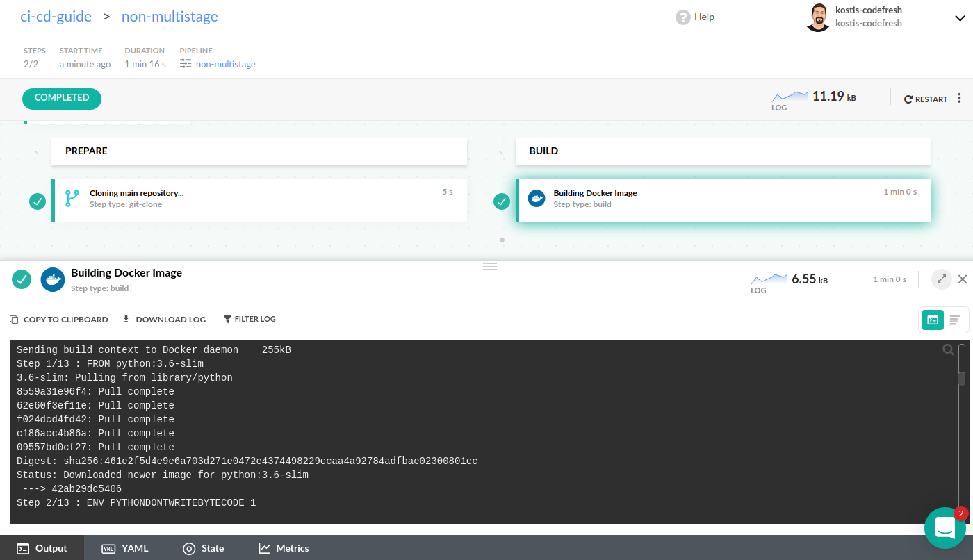Click the Help question mark icon
The width and height of the screenshot is (973, 560).
coord(682,17)
